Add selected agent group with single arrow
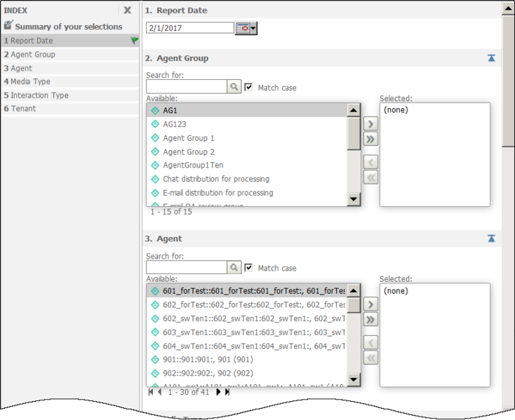The width and height of the screenshot is (515, 420). pyautogui.click(x=370, y=124)
